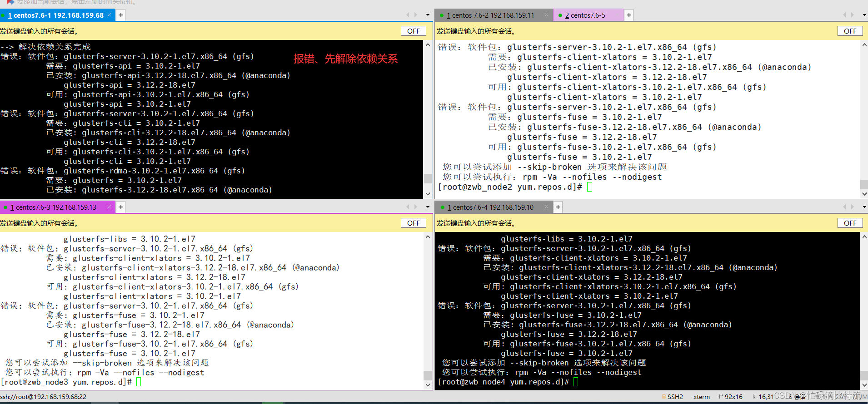This screenshot has height=404, width=868.
Task: Open tab list dropdown in centos7.6-3 pane
Action: pos(428,207)
